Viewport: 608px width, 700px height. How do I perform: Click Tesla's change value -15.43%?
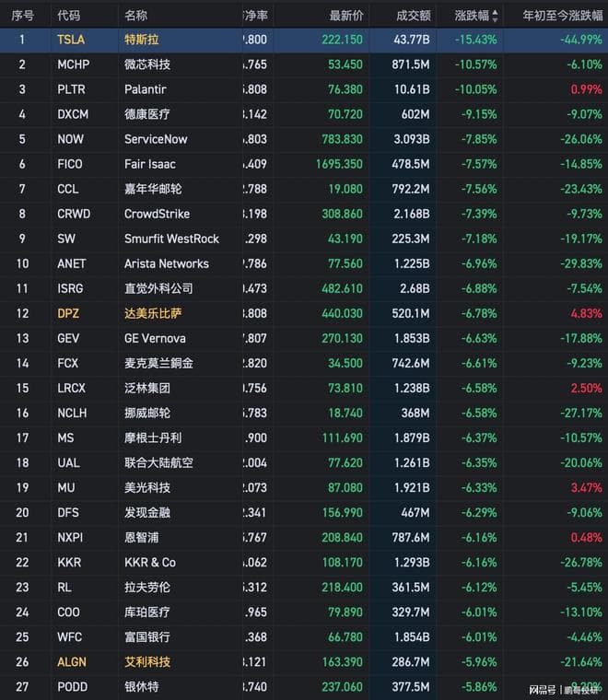click(476, 40)
